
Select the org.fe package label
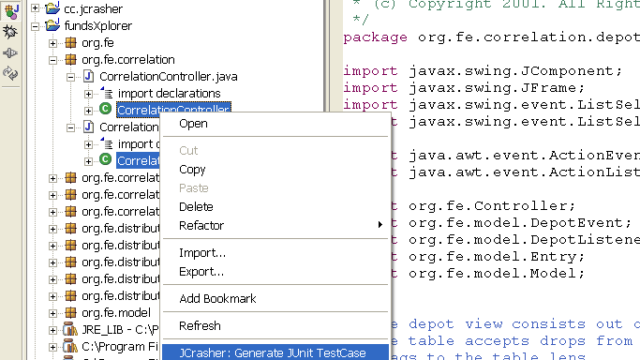(98, 43)
